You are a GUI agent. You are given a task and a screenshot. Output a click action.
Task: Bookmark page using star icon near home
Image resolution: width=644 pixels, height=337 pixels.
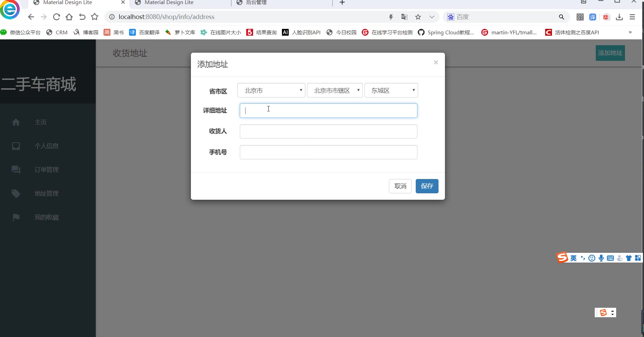coord(95,17)
